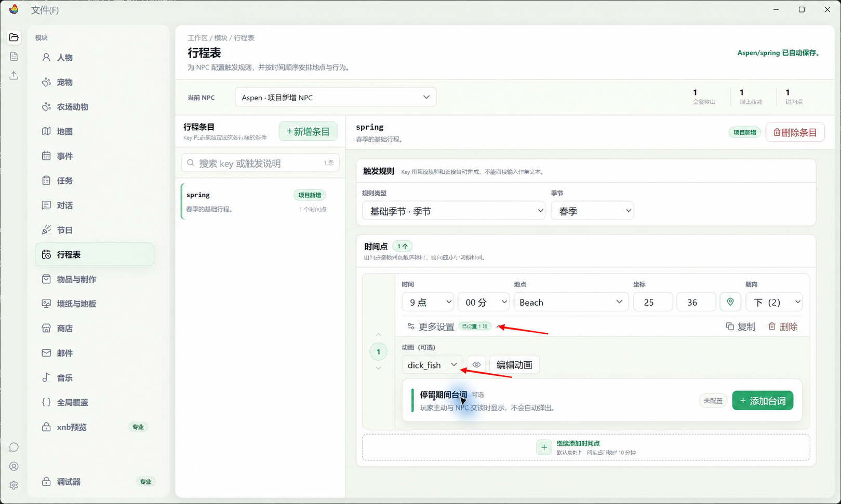Viewport: 841px width, 504px height.
Task: Open the folder icon in left rail
Action: pos(14,37)
